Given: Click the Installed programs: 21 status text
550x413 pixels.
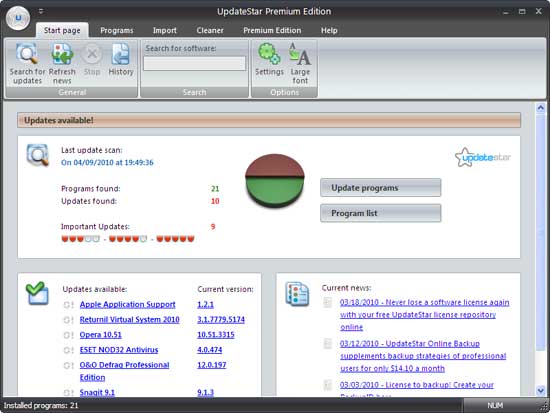Looking at the screenshot, I should click(41, 405).
